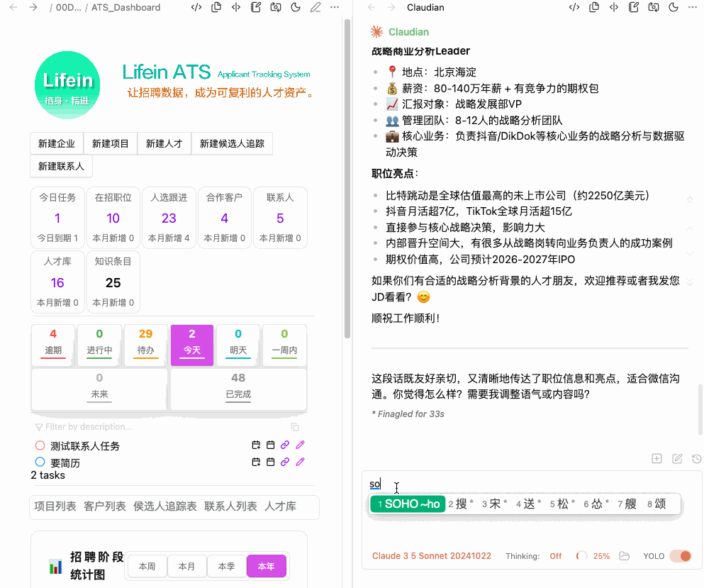The image size is (704, 588).
Task: Open Claude 3 5 Sonnet model selector
Action: click(x=432, y=556)
